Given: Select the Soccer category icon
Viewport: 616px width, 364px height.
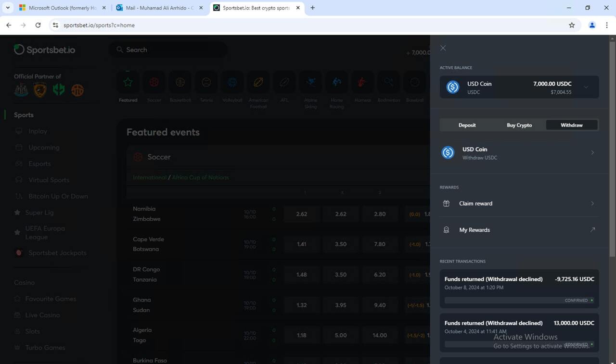Looking at the screenshot, I should click(154, 82).
